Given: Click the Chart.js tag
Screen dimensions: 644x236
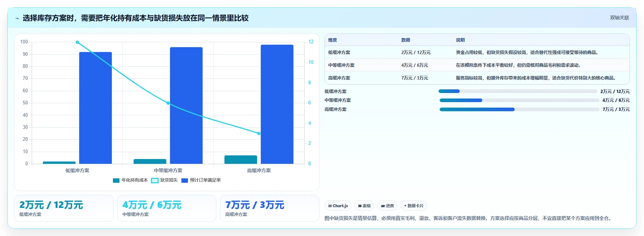Looking at the screenshot, I should (338, 206).
